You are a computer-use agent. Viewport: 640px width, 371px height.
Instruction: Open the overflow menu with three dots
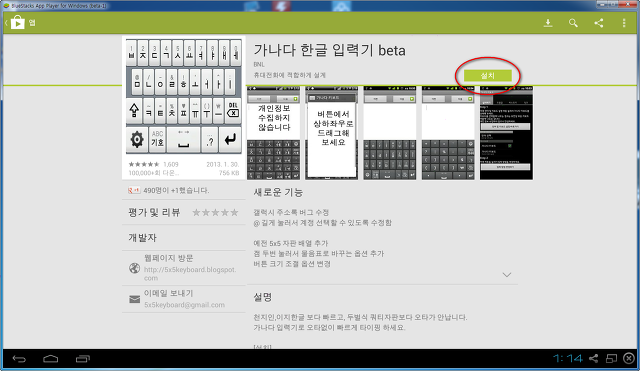pos(624,23)
